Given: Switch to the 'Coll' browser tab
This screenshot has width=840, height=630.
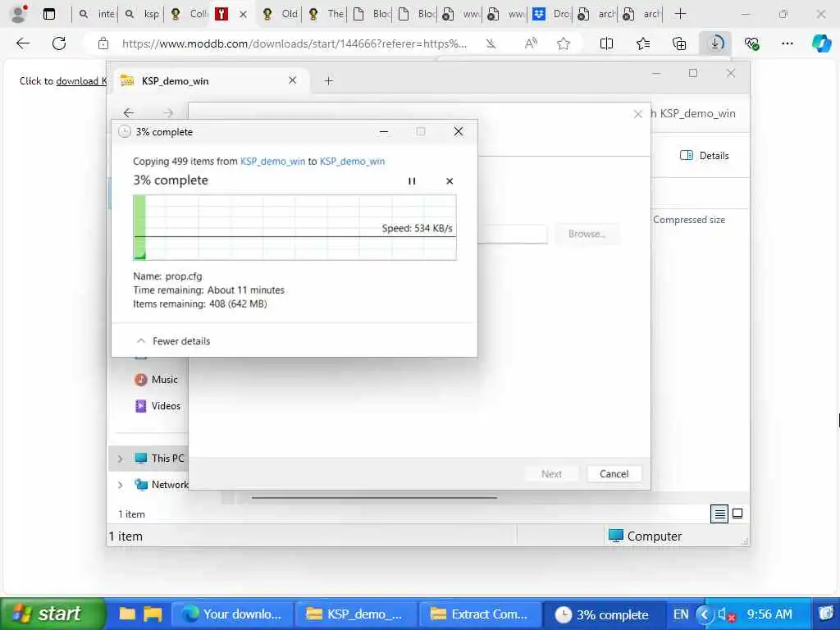Looking at the screenshot, I should 189,14.
